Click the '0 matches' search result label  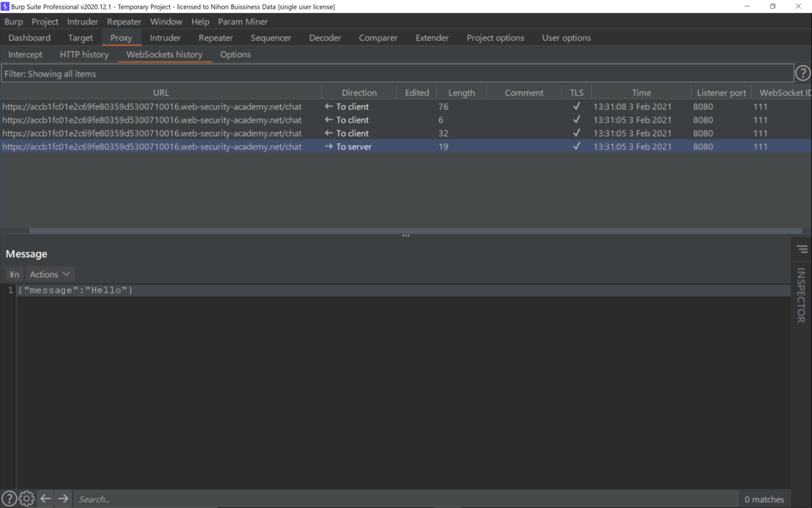click(765, 499)
